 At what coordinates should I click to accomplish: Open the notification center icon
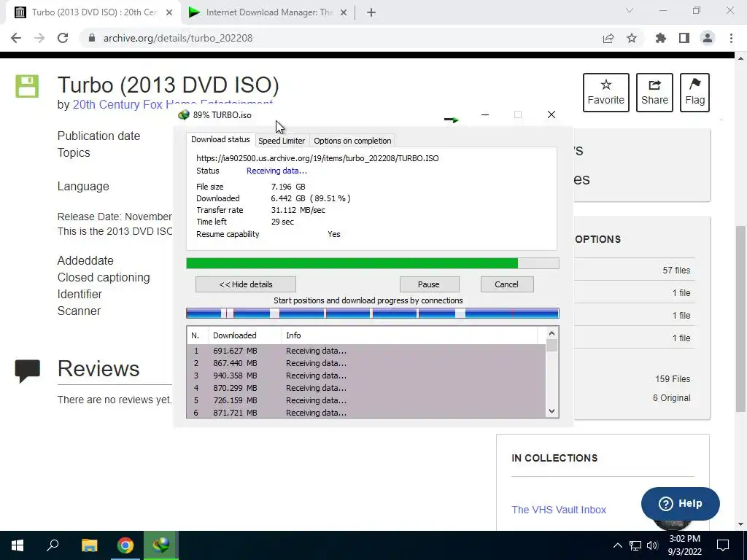(x=723, y=545)
